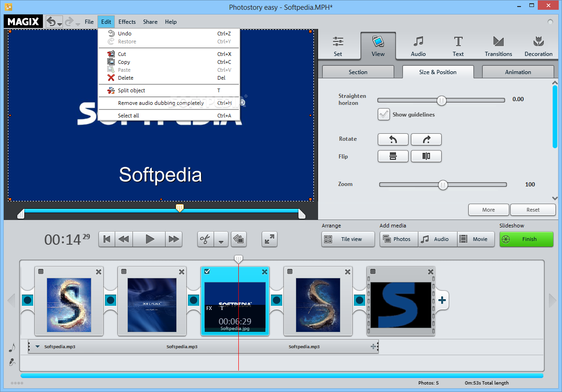Open the undo history dropdown arrow
This screenshot has width=562, height=392.
pyautogui.click(x=60, y=24)
